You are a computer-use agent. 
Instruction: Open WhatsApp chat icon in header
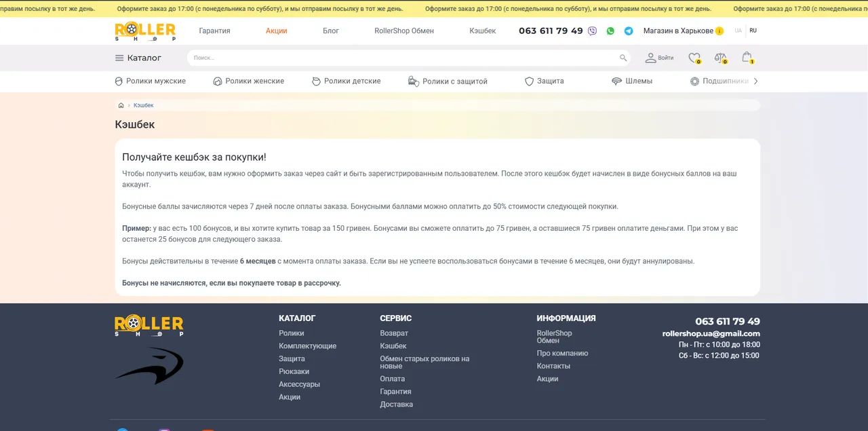610,31
